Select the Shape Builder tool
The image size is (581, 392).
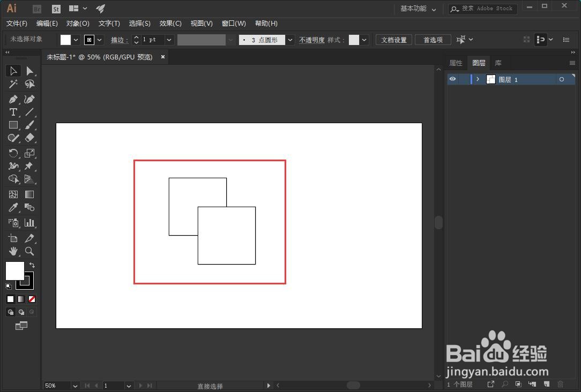(13, 179)
